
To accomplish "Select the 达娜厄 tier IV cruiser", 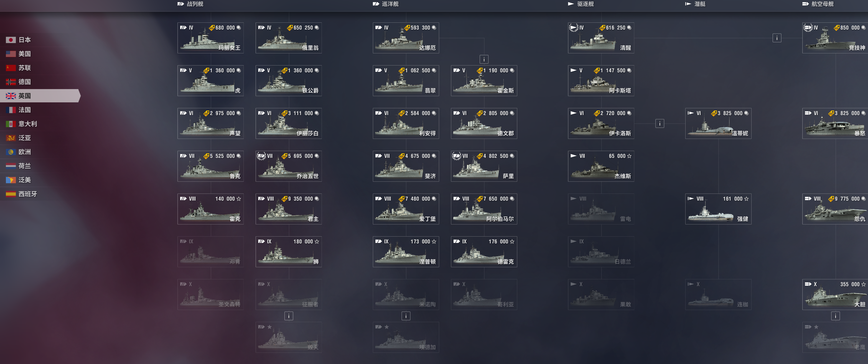I will pyautogui.click(x=406, y=38).
